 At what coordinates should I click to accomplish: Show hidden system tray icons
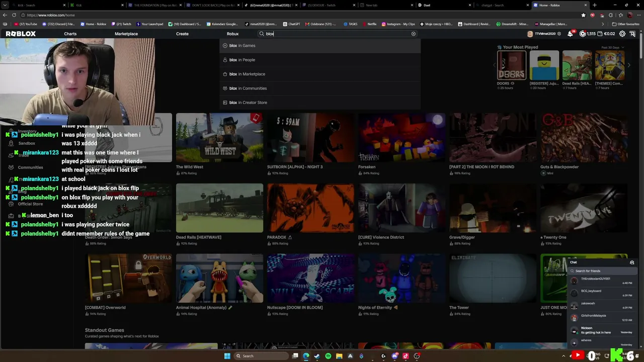[563, 356]
